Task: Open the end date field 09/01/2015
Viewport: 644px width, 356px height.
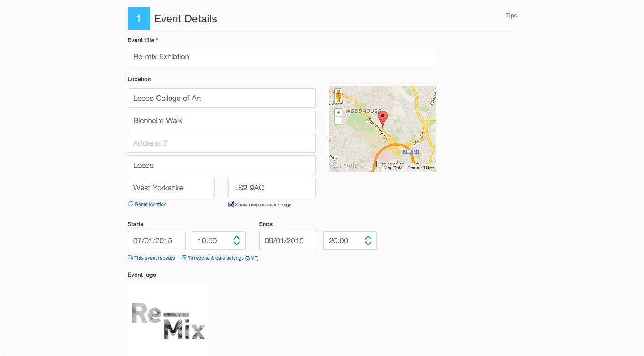Action: click(288, 240)
